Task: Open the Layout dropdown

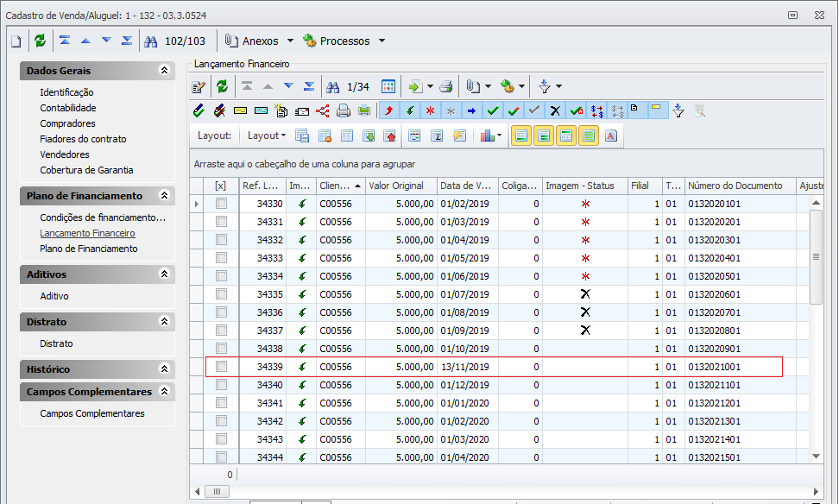Action: pyautogui.click(x=267, y=135)
